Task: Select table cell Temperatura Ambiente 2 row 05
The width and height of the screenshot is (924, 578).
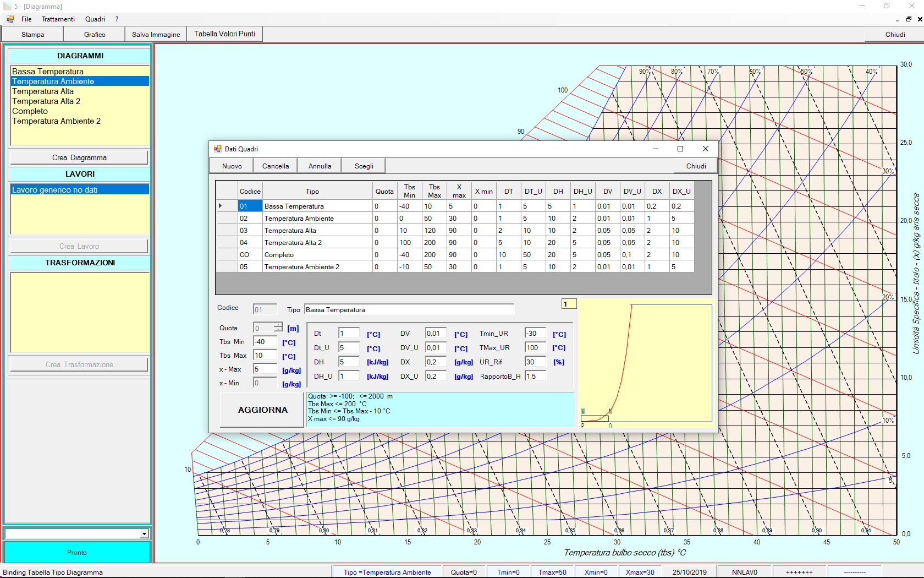Action: (317, 267)
